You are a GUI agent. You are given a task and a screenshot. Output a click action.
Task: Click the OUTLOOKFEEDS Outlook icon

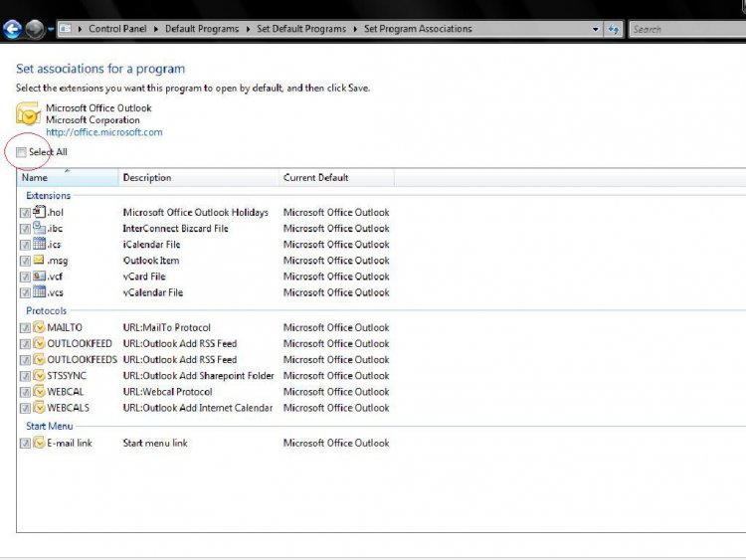point(39,359)
